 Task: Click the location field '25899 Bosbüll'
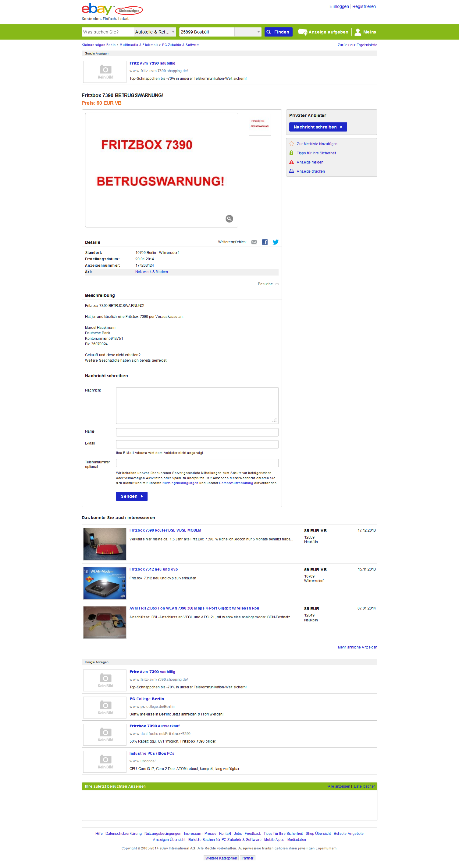pos(207,32)
